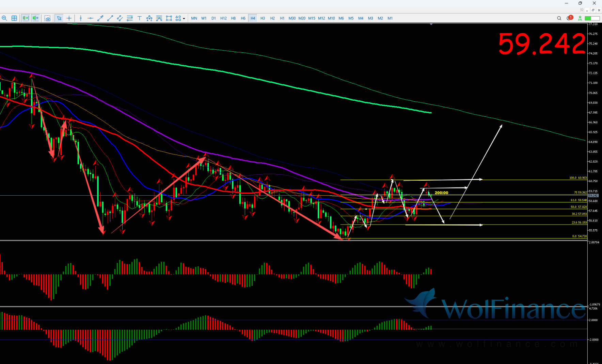
Task: Switch to M30 timeframe
Action: 292,18
